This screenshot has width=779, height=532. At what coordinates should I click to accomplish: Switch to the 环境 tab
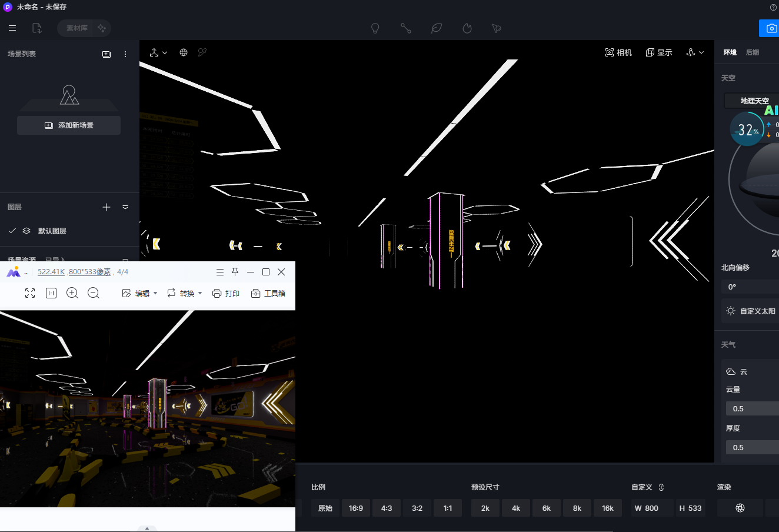(x=730, y=52)
